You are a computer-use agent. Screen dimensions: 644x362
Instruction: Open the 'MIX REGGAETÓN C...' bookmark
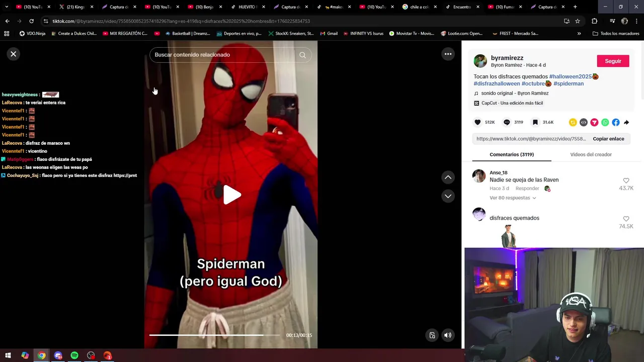point(125,34)
